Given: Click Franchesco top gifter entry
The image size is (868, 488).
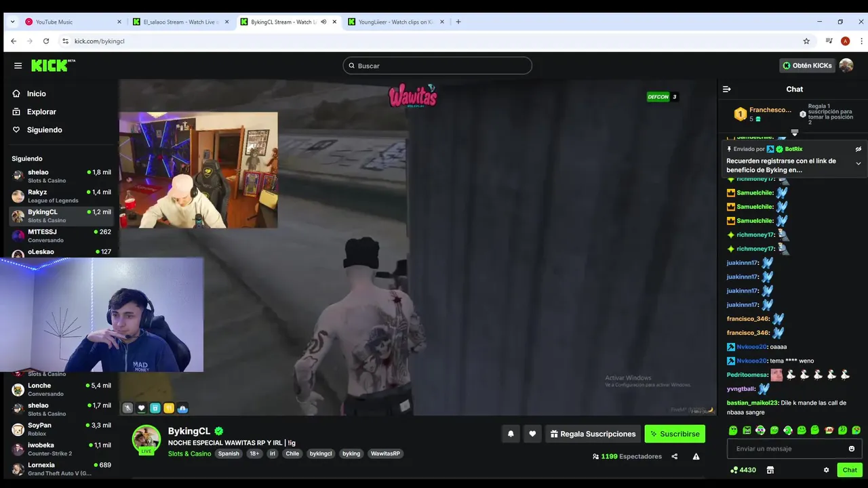Looking at the screenshot, I should click(763, 114).
